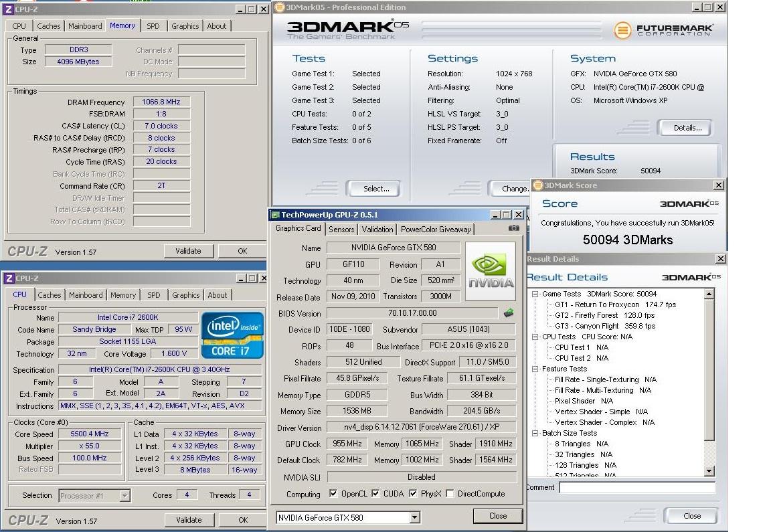Viewport: 771px width, 532px height.
Task: Minimize the GPU-Z window
Action: [x=496, y=215]
